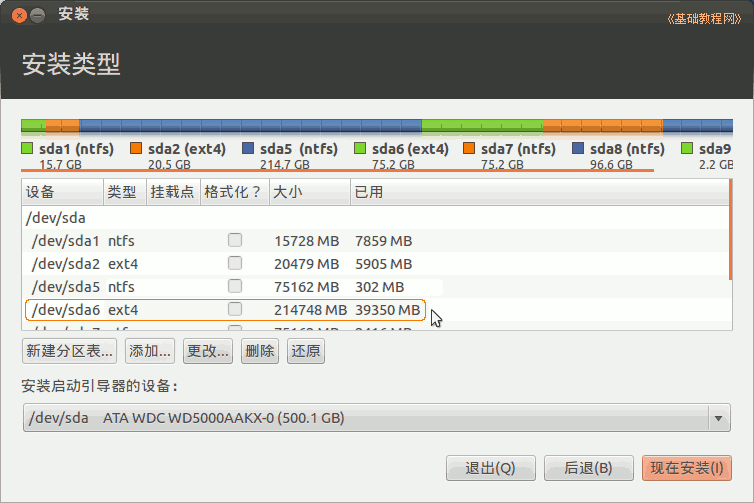Click the 格式化？ column header

point(235,192)
